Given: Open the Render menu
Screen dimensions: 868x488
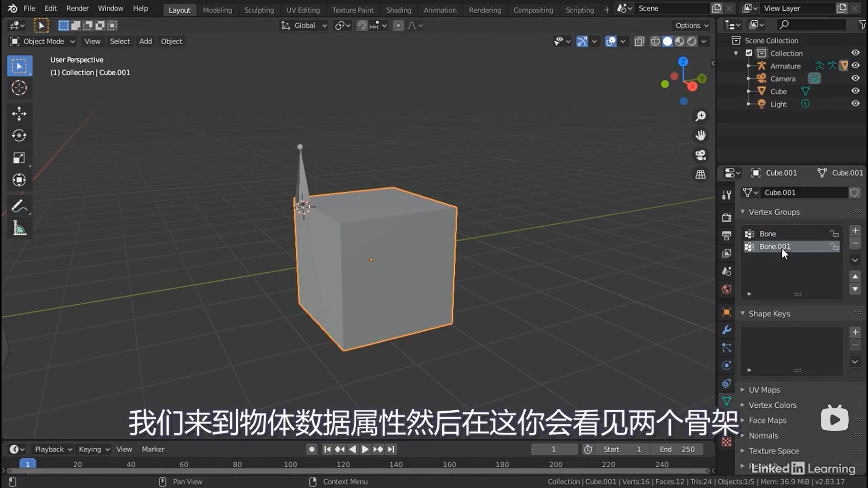Looking at the screenshot, I should point(77,8).
